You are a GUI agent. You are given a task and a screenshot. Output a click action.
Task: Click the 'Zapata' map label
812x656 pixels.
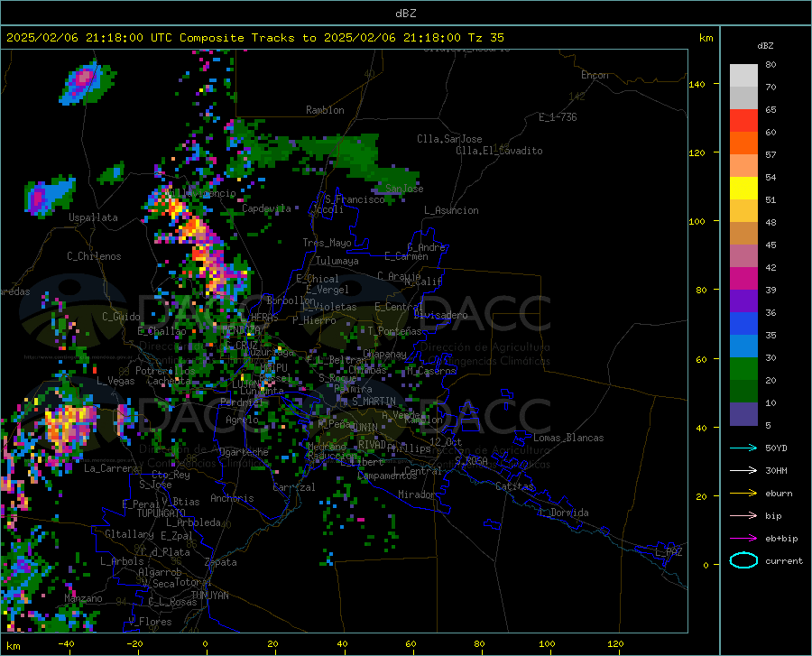point(221,562)
